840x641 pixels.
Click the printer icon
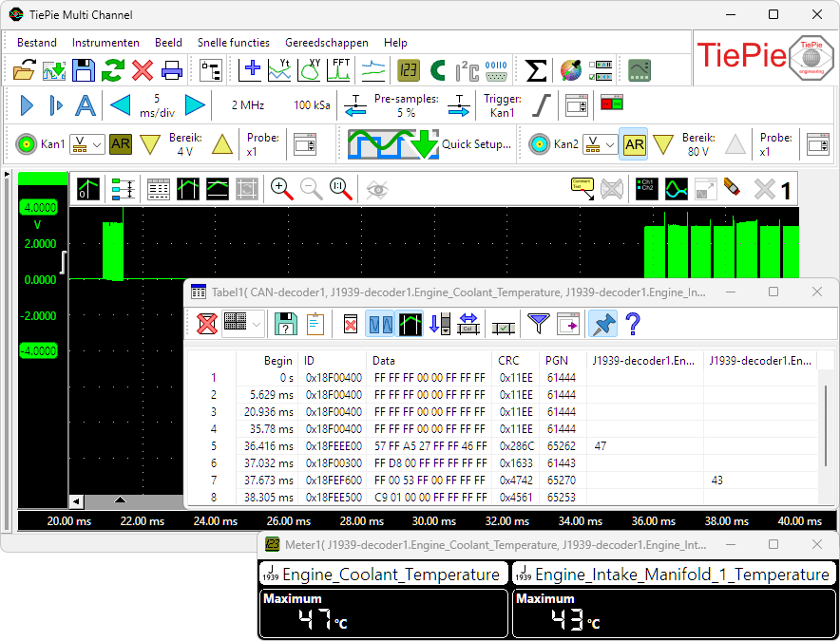tap(172, 70)
